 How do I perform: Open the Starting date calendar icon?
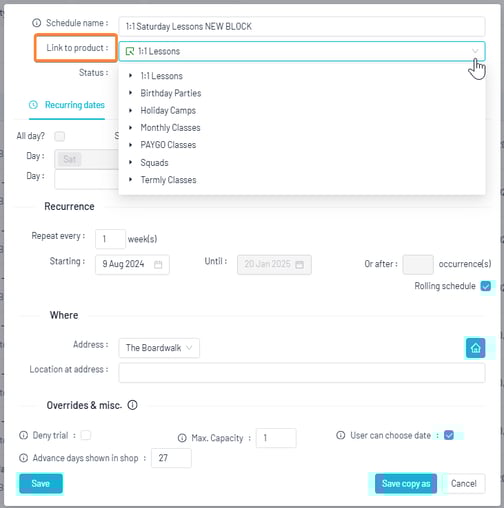(x=158, y=265)
